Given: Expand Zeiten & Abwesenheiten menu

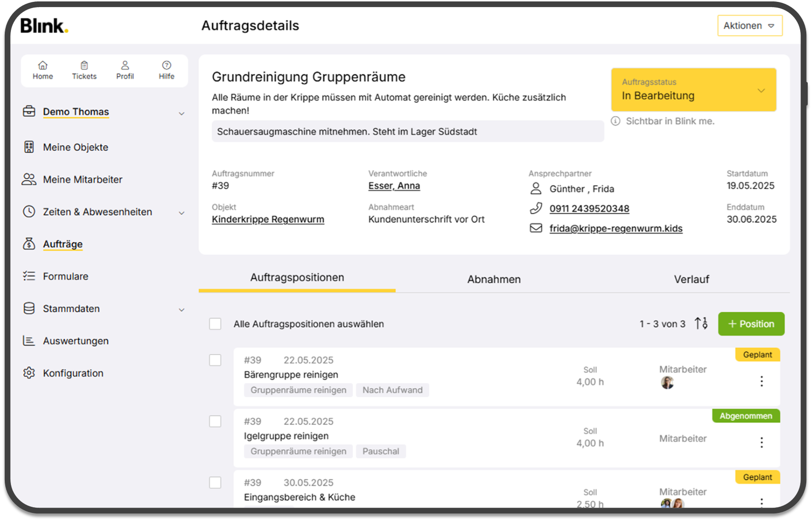Looking at the screenshot, I should pos(182,212).
